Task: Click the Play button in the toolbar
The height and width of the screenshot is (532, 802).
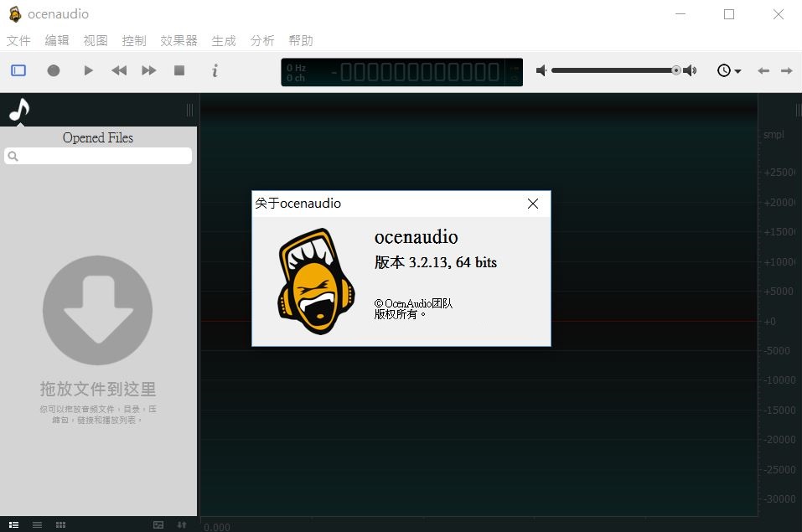Action: [x=88, y=70]
